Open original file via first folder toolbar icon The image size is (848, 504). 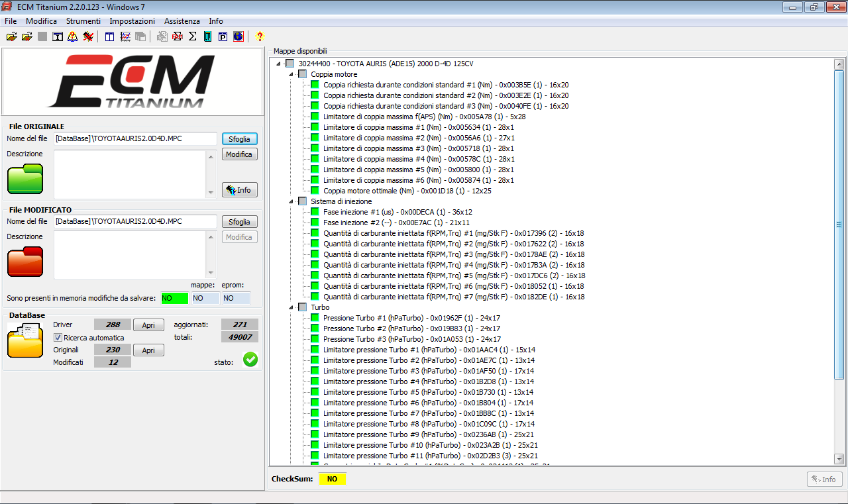[11, 36]
